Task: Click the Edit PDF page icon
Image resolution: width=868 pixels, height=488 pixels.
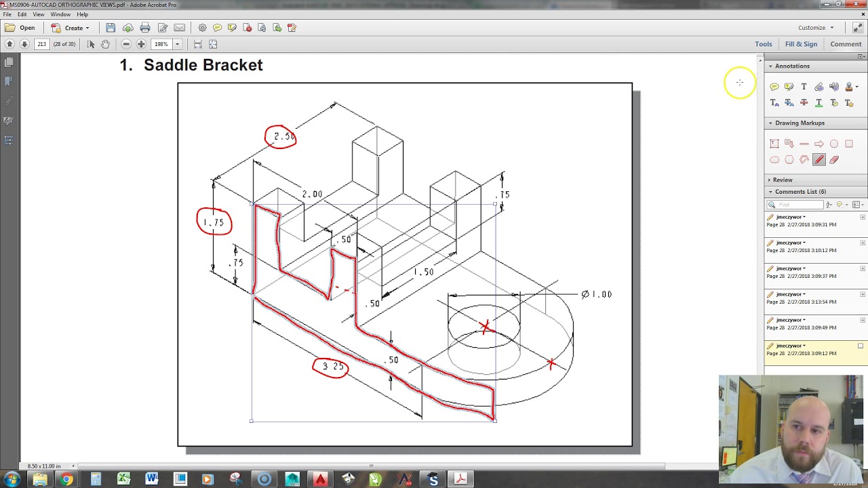Action: (162, 28)
